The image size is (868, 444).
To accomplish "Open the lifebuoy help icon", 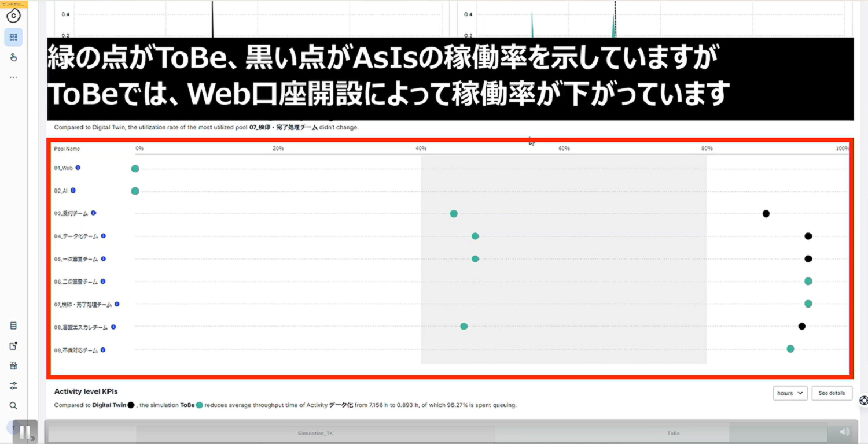I will 863,400.
